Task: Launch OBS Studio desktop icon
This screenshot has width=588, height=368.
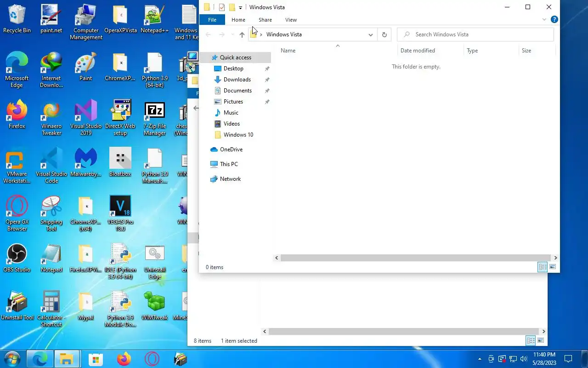Action: tap(17, 259)
